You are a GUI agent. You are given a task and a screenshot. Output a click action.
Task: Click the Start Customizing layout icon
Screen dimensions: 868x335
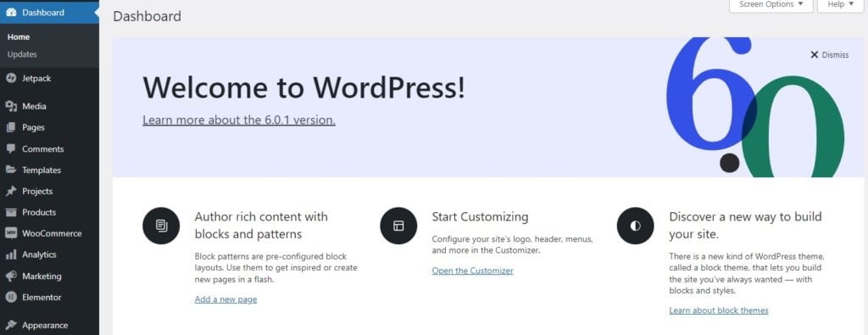coord(398,226)
